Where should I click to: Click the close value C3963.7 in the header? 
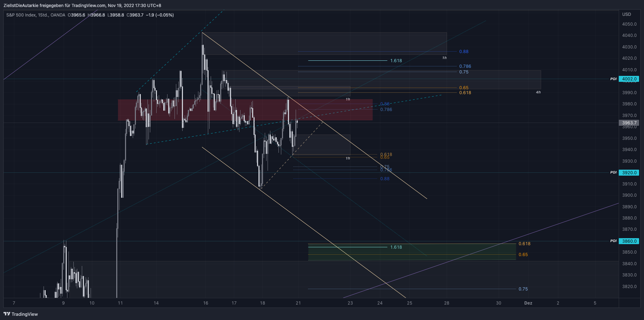[135, 15]
